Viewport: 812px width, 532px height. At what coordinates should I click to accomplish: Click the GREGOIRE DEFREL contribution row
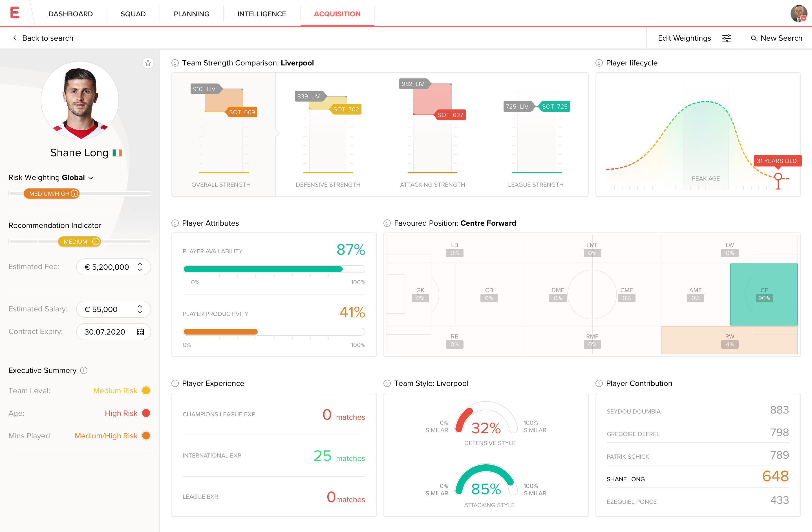698,433
